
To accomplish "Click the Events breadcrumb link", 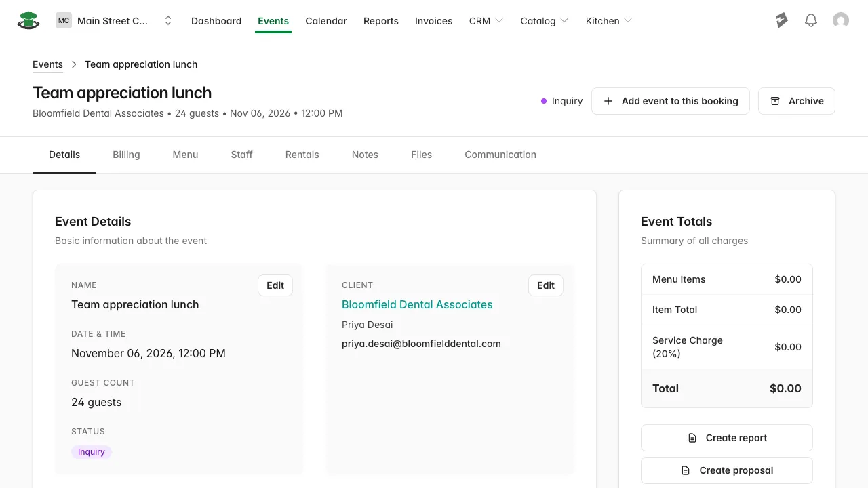I will (47, 64).
